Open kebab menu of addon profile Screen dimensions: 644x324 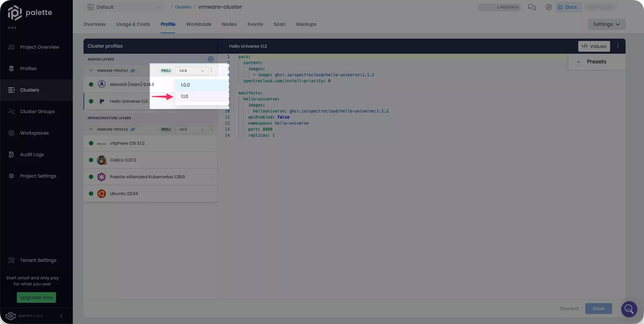click(x=211, y=70)
